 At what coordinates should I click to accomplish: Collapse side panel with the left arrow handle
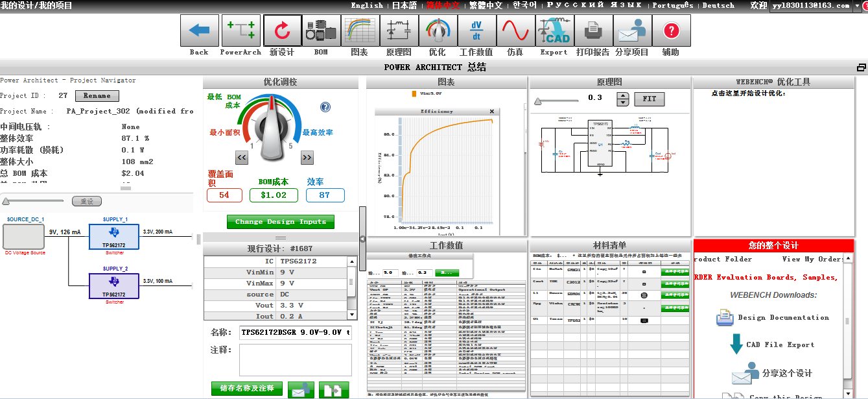(362, 239)
